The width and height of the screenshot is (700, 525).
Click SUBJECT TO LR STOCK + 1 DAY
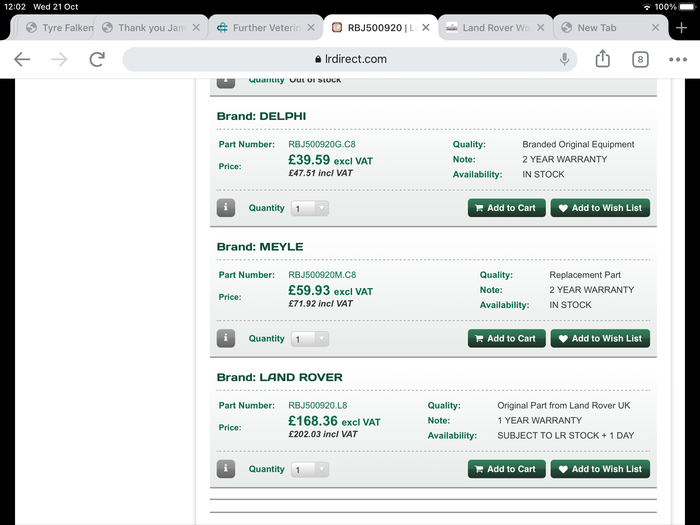(566, 435)
